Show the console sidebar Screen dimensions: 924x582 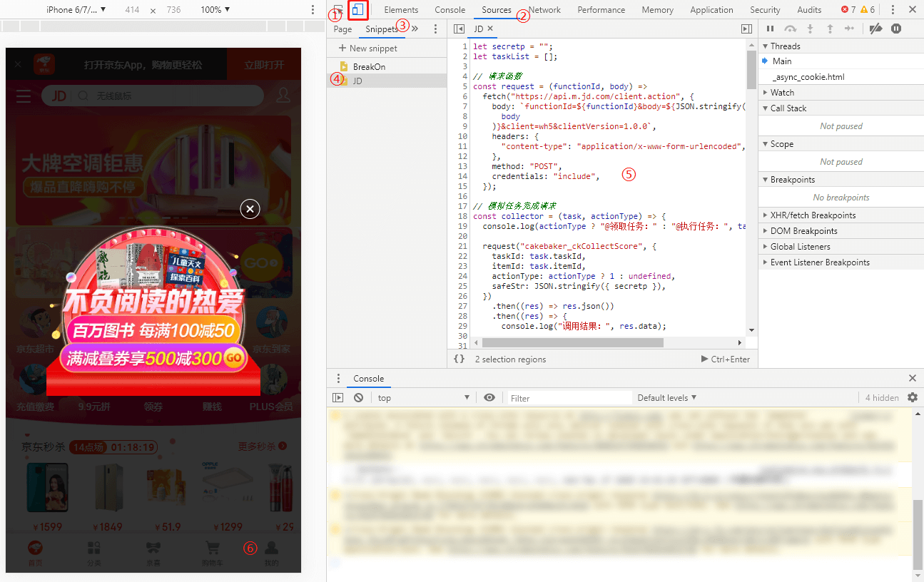[x=338, y=398]
